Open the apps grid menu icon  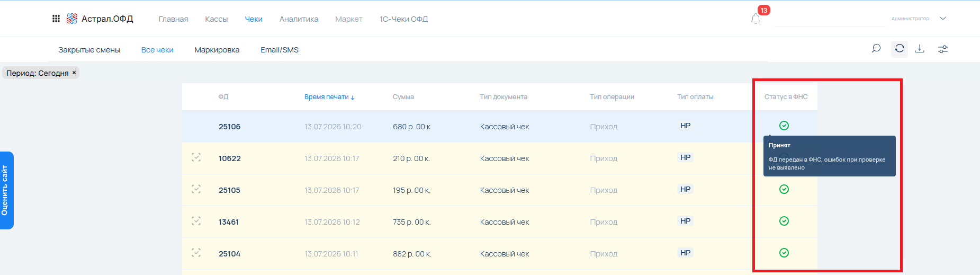point(56,19)
